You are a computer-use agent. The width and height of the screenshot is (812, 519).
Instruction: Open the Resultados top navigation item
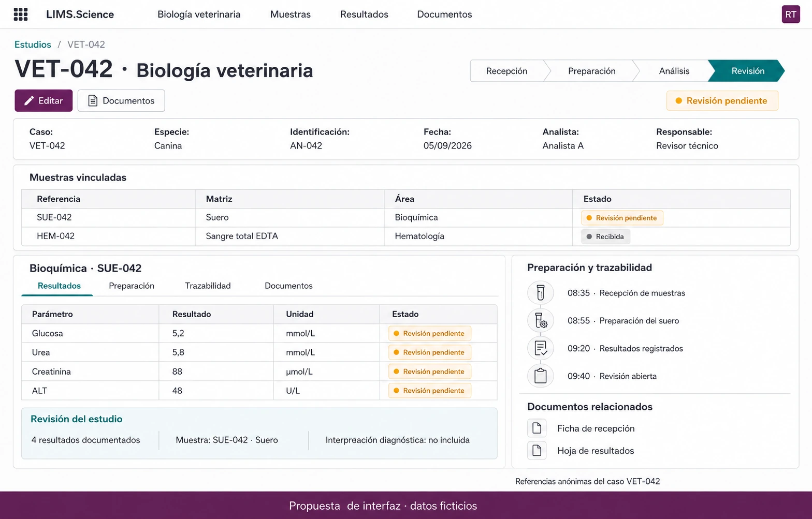[364, 14]
